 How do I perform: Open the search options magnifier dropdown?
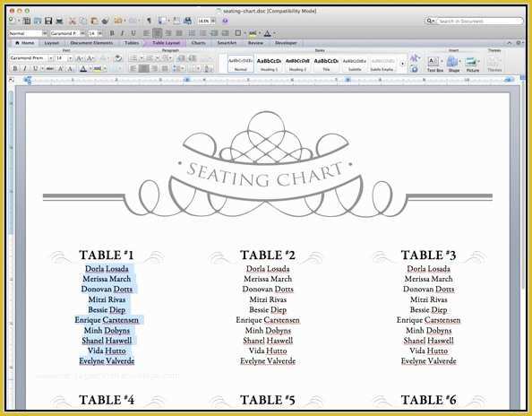430,21
